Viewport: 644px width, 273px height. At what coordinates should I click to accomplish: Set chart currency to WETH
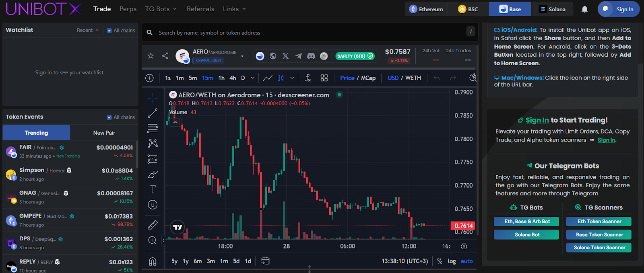413,78
